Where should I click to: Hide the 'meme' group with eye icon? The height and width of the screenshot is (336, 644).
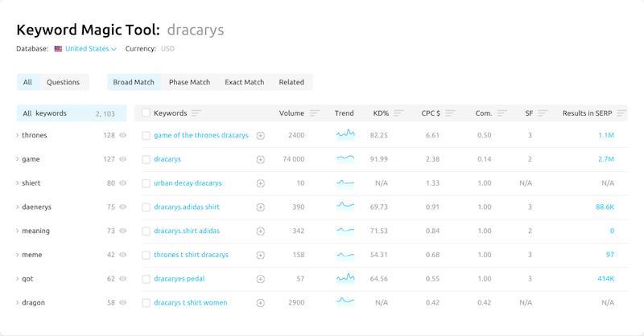point(122,254)
